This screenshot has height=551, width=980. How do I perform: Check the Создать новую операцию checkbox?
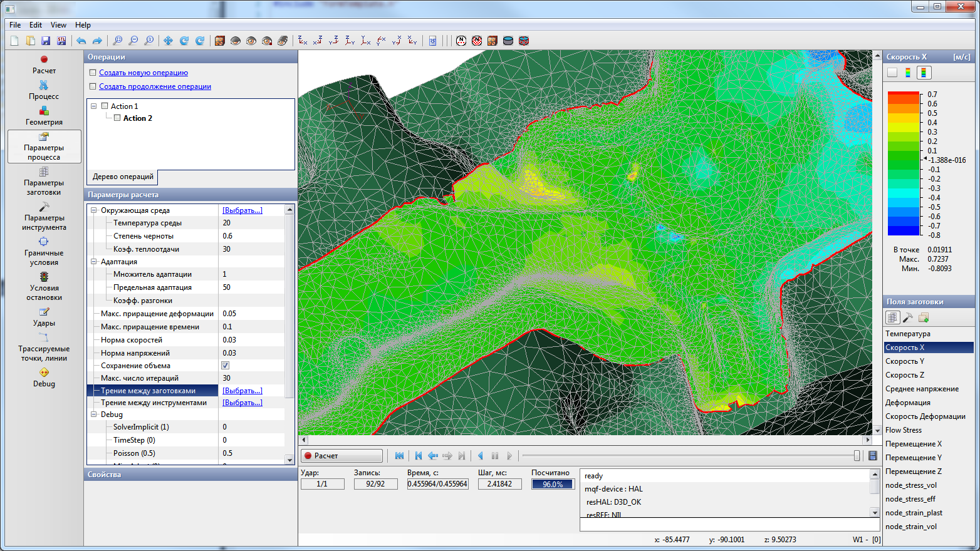pos(93,73)
